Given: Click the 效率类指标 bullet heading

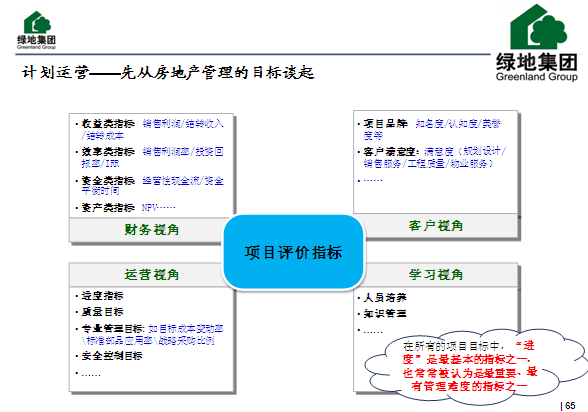Looking at the screenshot, I should click(x=108, y=151).
